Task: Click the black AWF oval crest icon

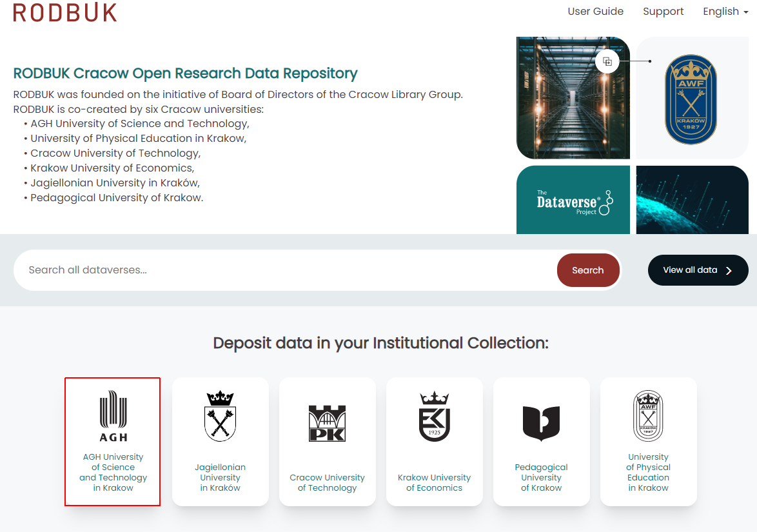Action: (648, 416)
